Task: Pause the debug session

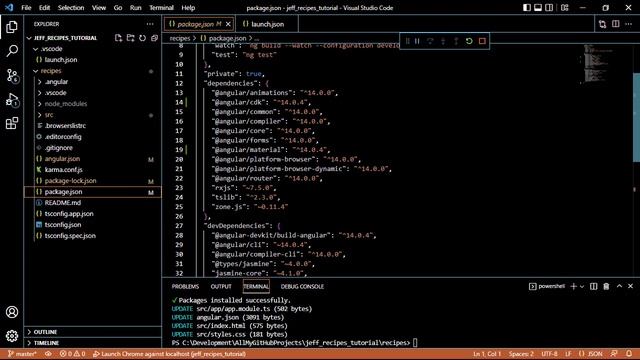Action: click(417, 41)
